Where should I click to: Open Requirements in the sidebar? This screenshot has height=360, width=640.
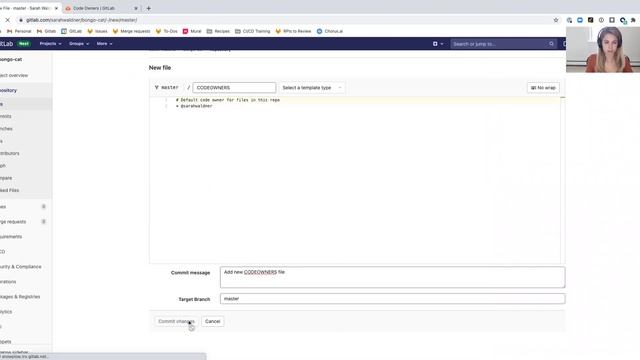point(11,237)
